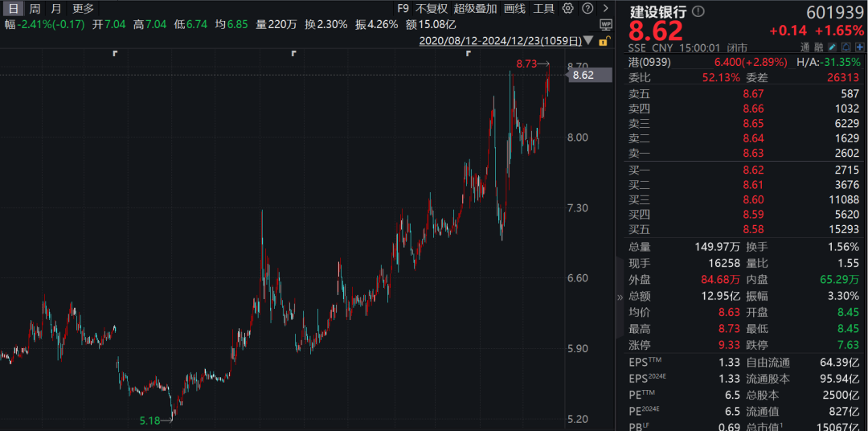Click the 不复权 adjustment button
The image size is (868, 431).
[432, 9]
